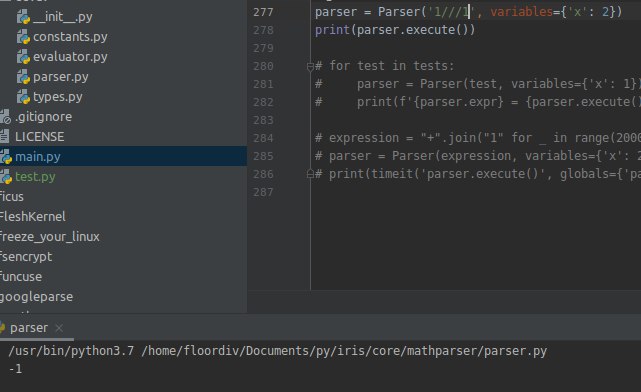Image resolution: width=641 pixels, height=392 pixels.
Task: Click the print(parser.execute()) statement
Action: (x=395, y=30)
